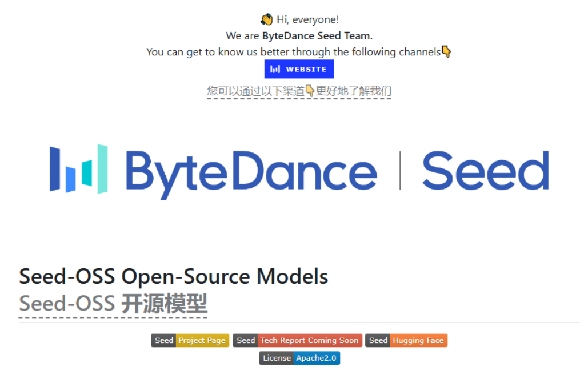Viewport: 588px width, 387px height.
Task: Click the pointing-down emoji after 'channels'
Action: coord(446,51)
